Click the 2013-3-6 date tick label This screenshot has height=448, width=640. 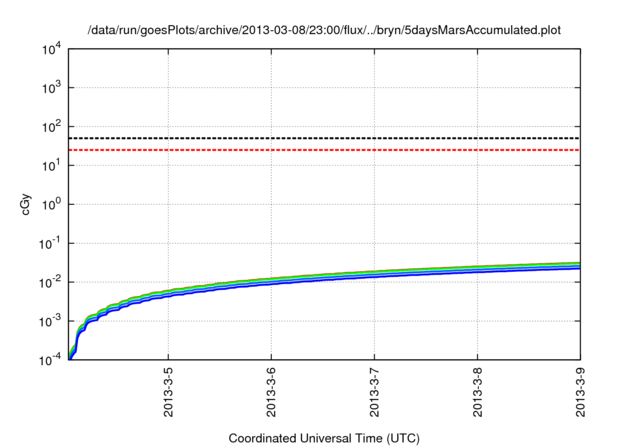point(271,392)
